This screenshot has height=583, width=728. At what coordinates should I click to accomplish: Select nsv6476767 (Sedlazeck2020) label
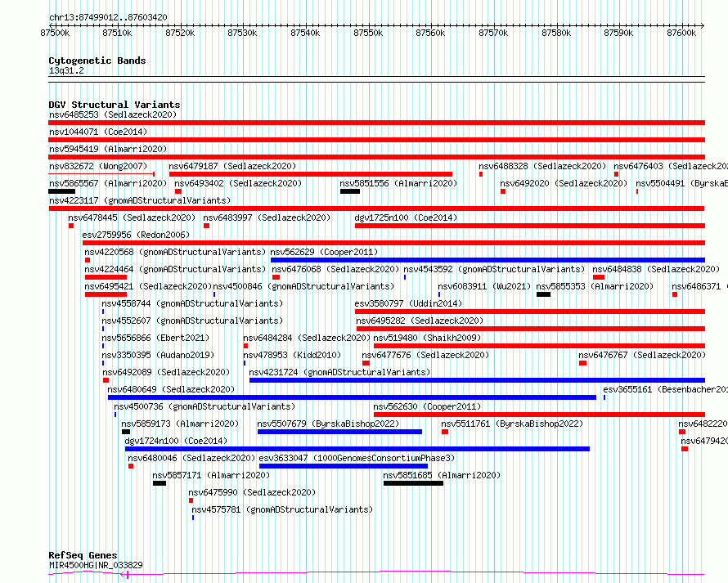click(642, 355)
